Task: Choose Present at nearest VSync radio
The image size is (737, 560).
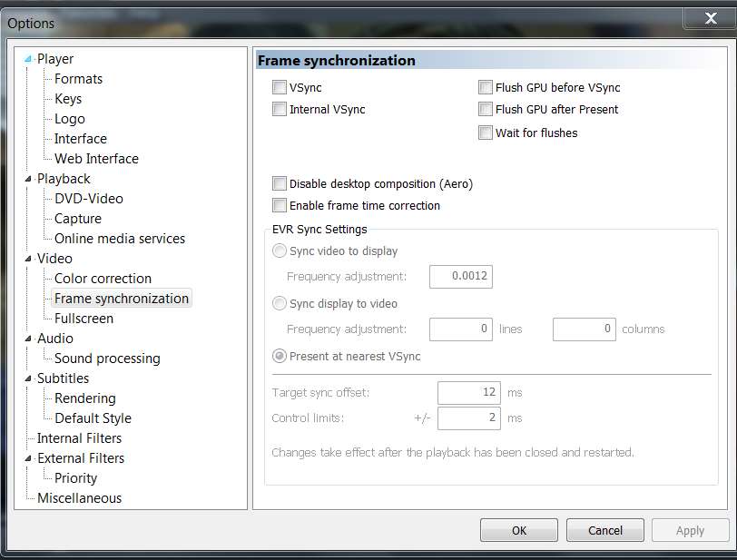Action: (280, 356)
